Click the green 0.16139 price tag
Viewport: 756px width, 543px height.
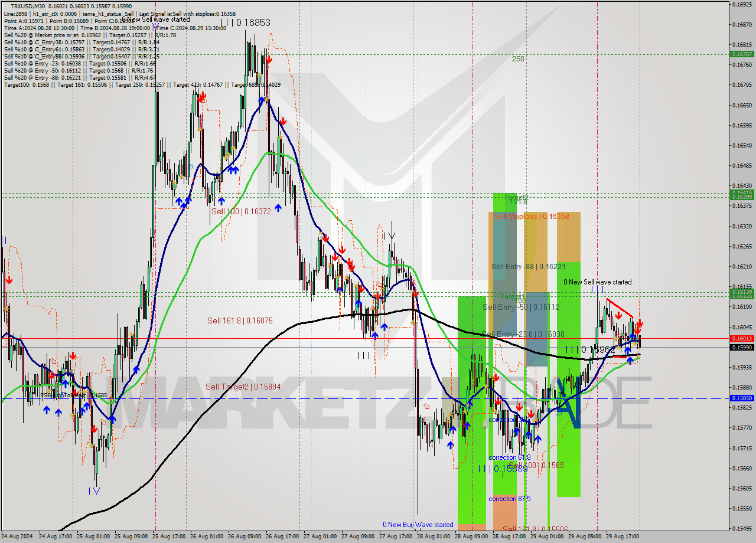(742, 292)
